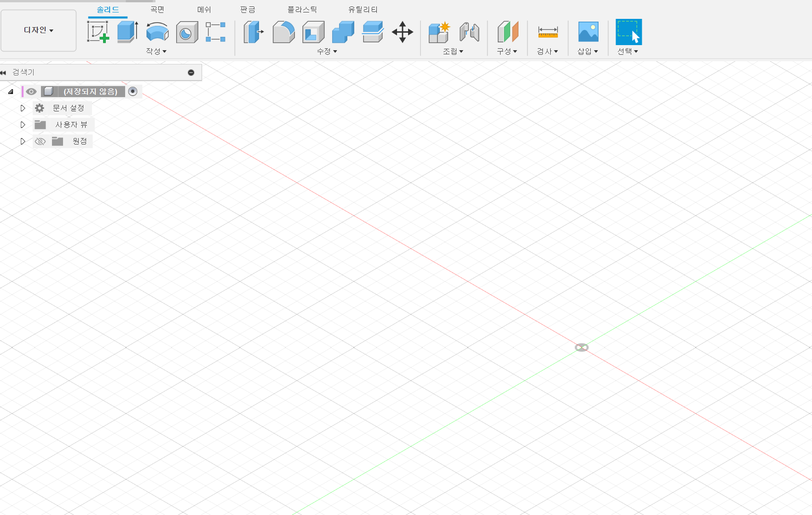Screen dimensions: 812x515
Task: Switch to the 플라스틱 tab
Action: coord(302,9)
